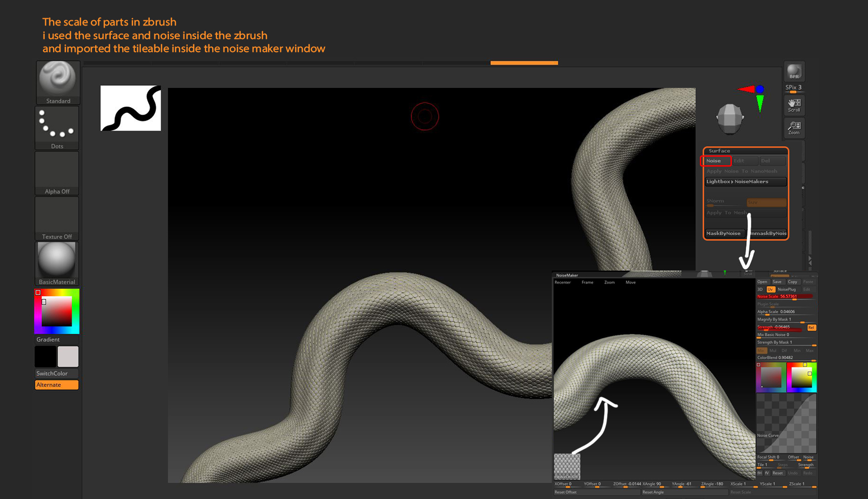Viewport: 868px width, 499px height.
Task: Open Lightbox NoiseMakers browser
Action: tap(745, 181)
